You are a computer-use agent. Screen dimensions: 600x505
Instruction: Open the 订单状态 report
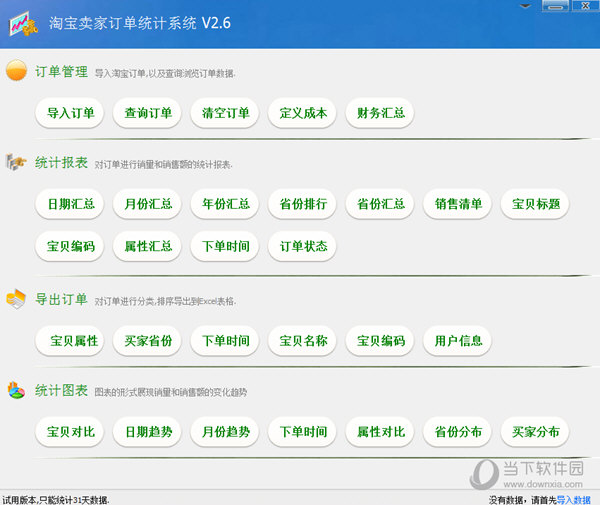coord(302,246)
